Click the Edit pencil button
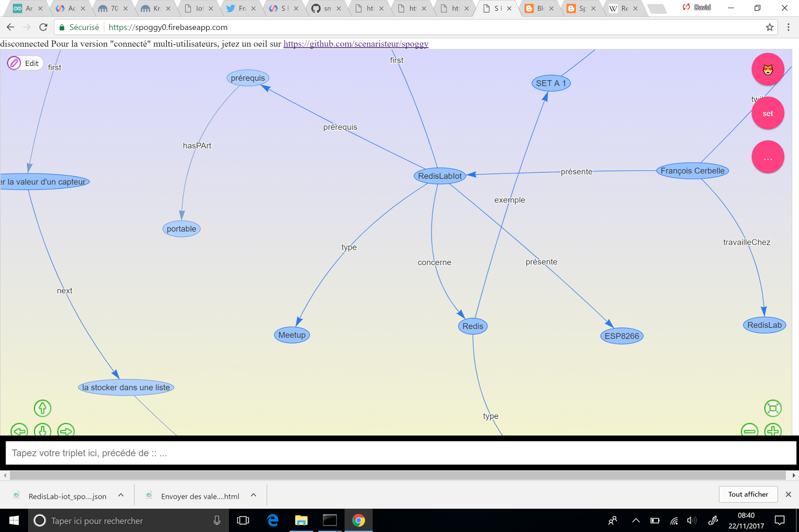This screenshot has height=532, width=799. coord(24,63)
